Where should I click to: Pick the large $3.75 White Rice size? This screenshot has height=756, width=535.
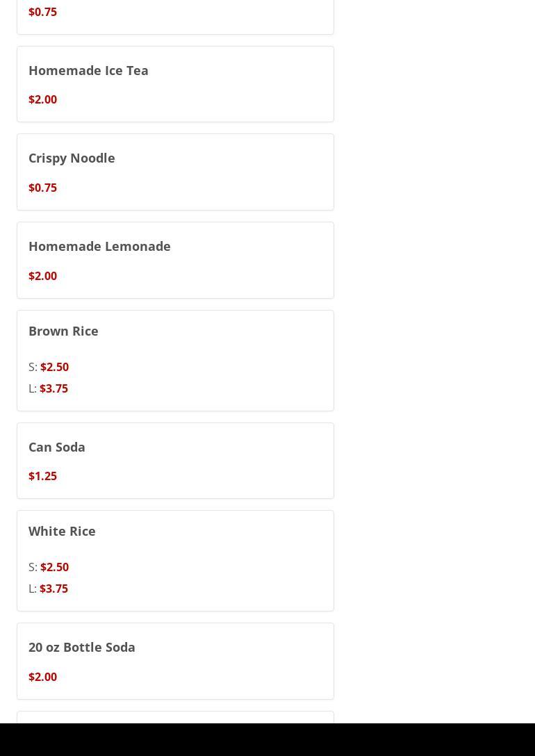click(x=53, y=589)
